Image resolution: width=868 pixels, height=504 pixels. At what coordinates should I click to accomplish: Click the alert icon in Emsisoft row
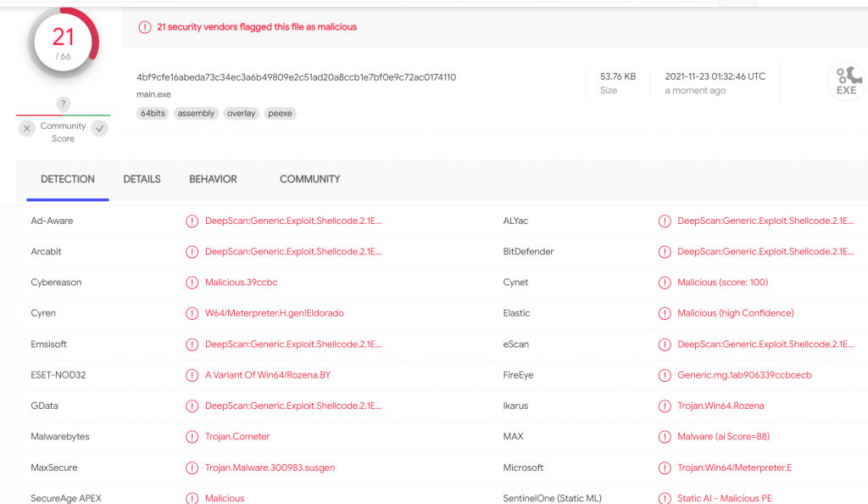pyautogui.click(x=192, y=344)
